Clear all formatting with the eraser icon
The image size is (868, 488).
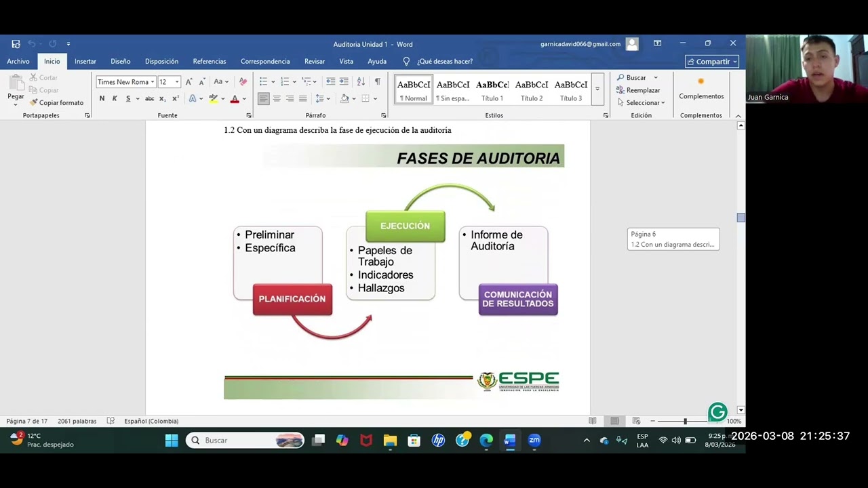[x=243, y=82]
